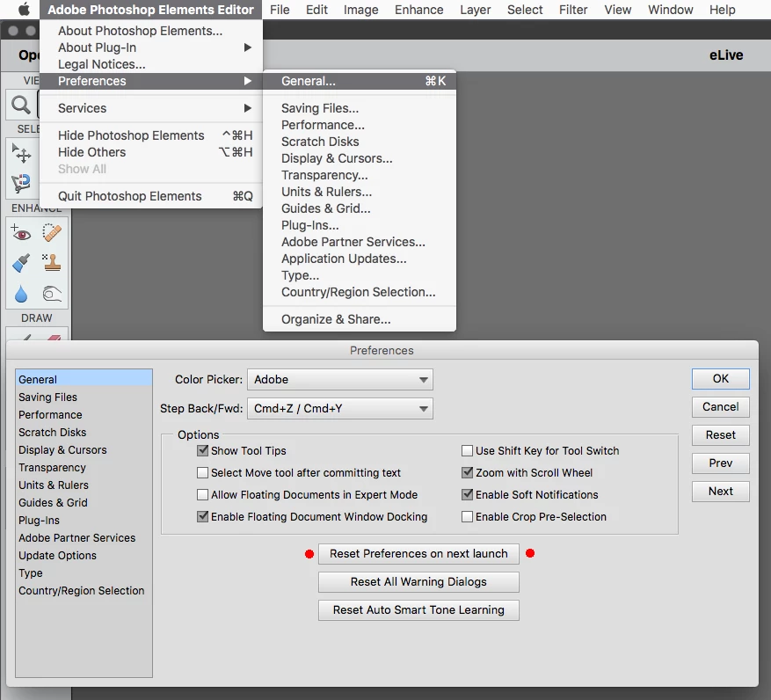Select Scratch Disks in preferences list
Screen dimensions: 771x700
[84, 432]
